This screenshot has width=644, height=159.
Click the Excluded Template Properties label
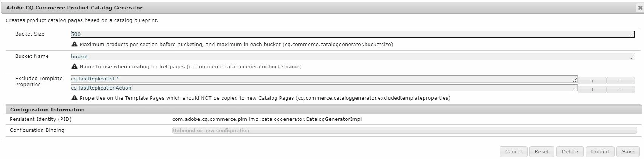(x=39, y=81)
